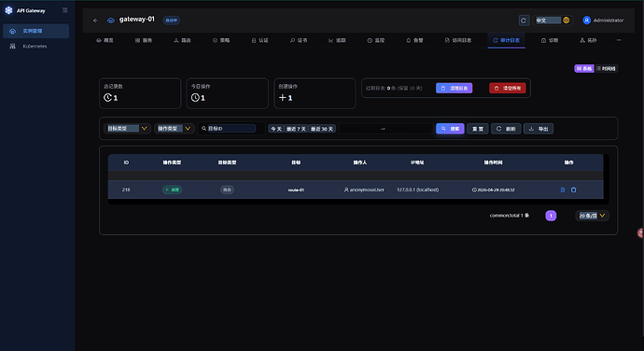Switch to the 证书 tab
The width and height of the screenshot is (644, 351).
click(299, 40)
